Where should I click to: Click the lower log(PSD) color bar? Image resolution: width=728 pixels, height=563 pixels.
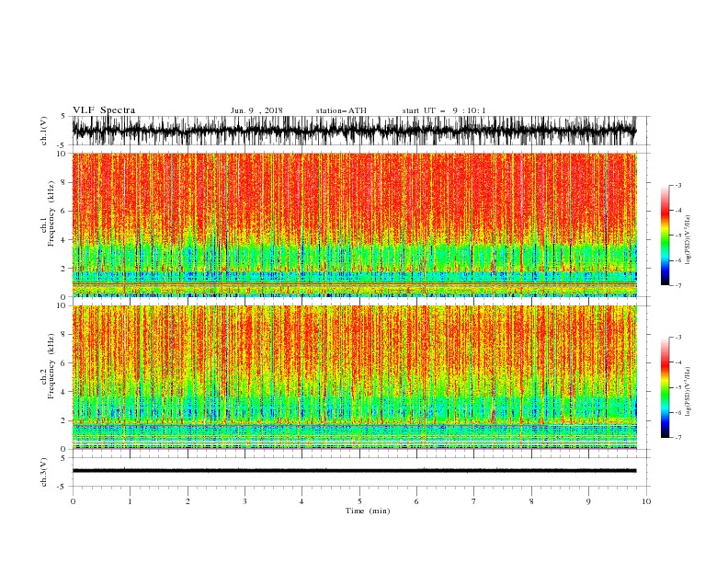pos(665,387)
